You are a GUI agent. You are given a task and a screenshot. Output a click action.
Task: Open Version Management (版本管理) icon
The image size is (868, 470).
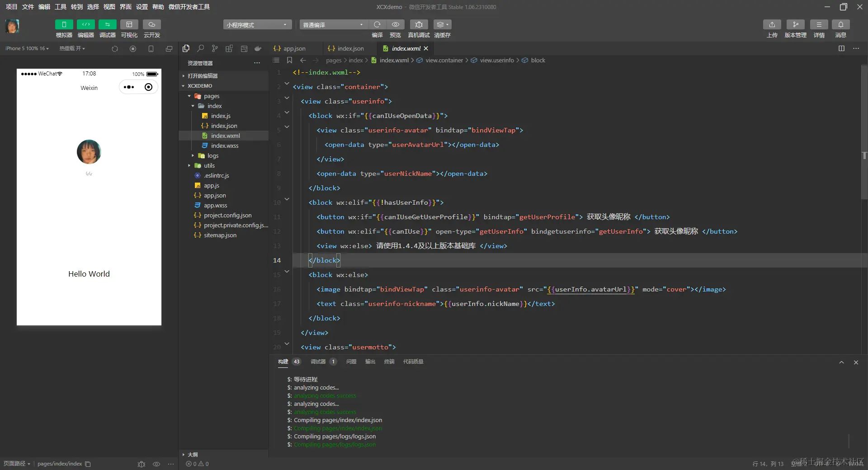[x=795, y=24]
